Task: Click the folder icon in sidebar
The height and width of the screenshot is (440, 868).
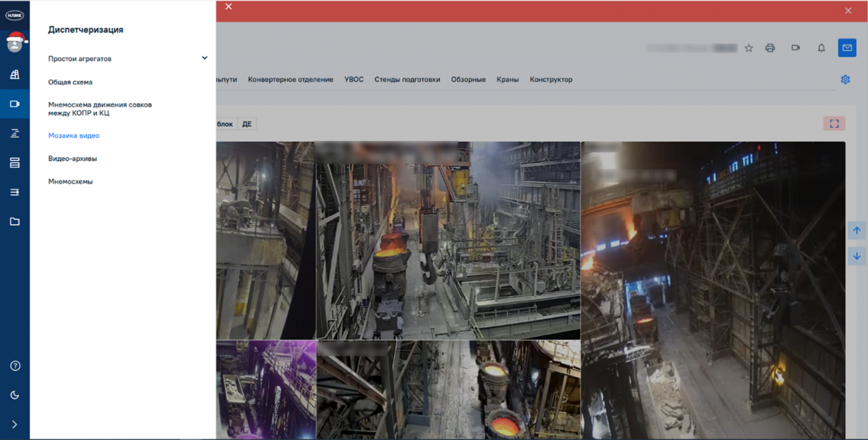Action: coord(15,222)
